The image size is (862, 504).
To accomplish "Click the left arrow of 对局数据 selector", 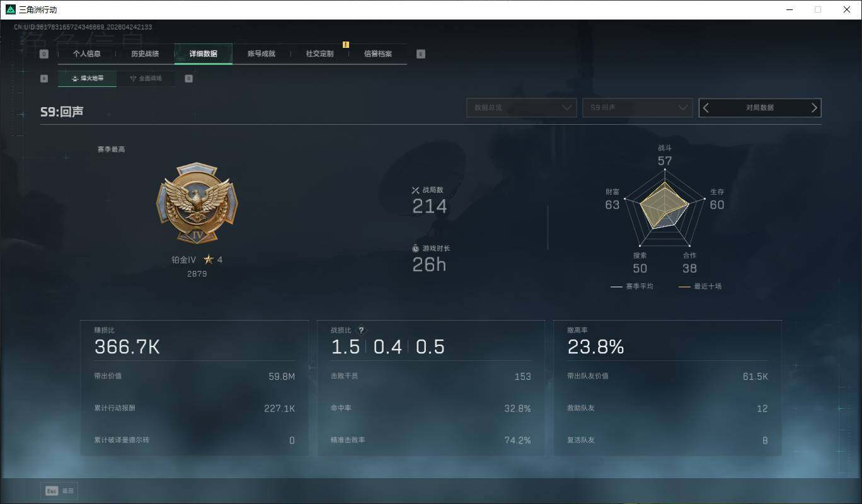I will tap(706, 108).
